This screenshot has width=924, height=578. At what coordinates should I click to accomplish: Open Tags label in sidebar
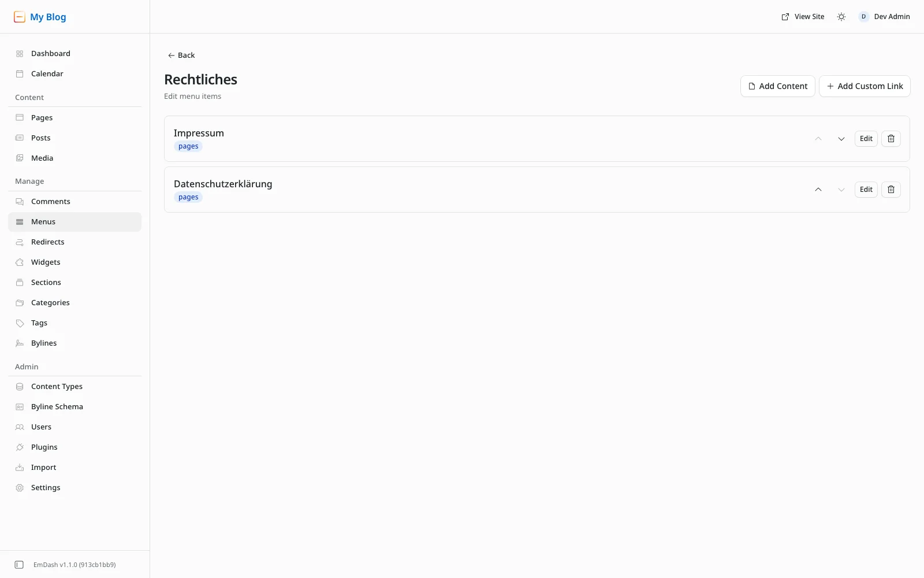pyautogui.click(x=39, y=323)
